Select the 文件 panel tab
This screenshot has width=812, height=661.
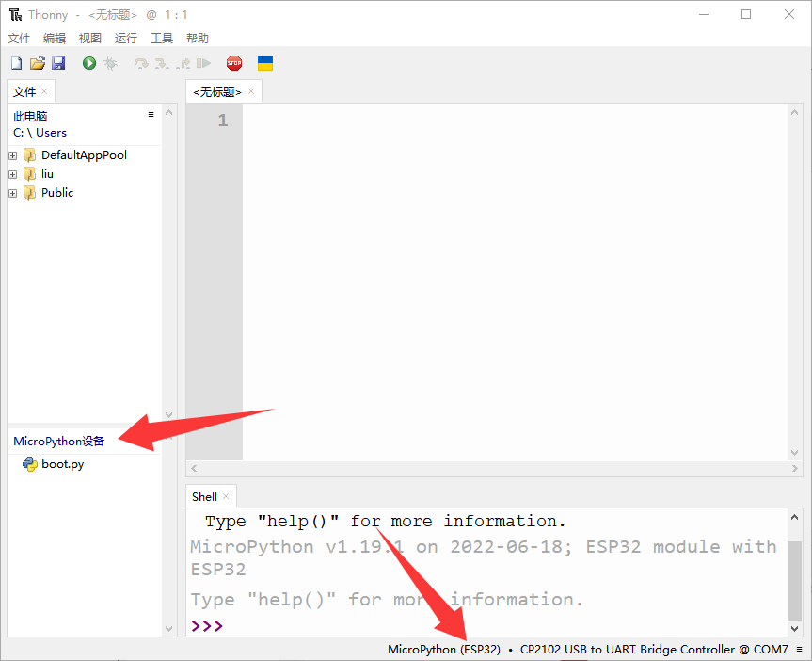click(x=24, y=91)
